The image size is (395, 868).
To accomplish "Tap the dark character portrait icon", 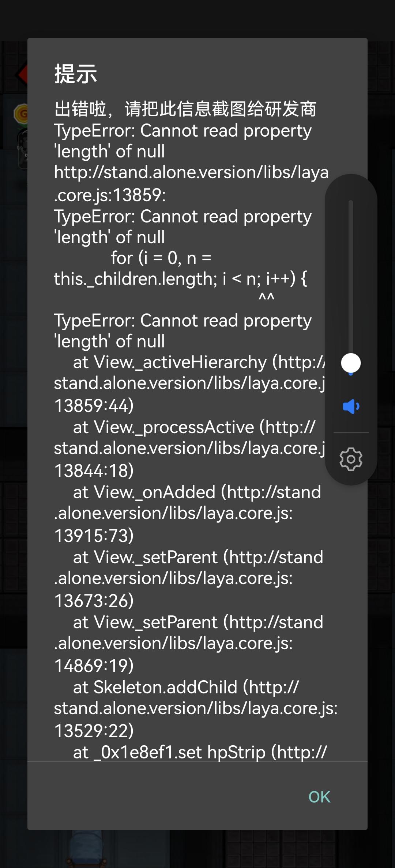I will [22, 150].
